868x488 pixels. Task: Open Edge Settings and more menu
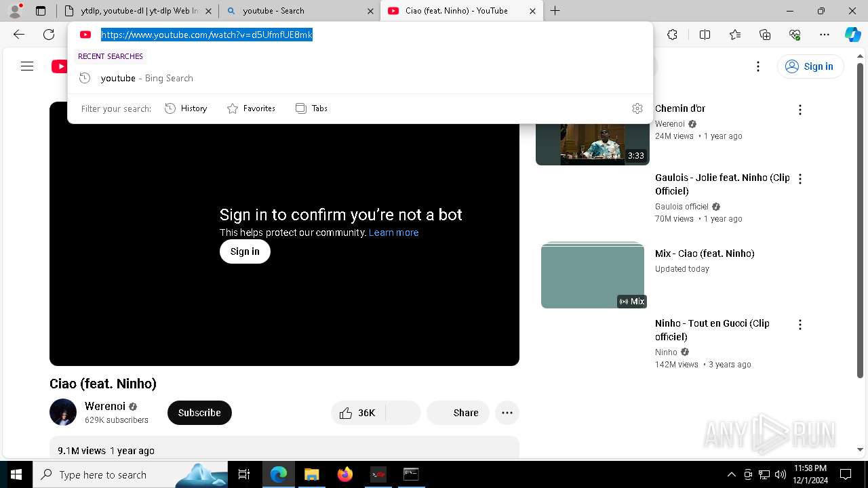tap(825, 35)
